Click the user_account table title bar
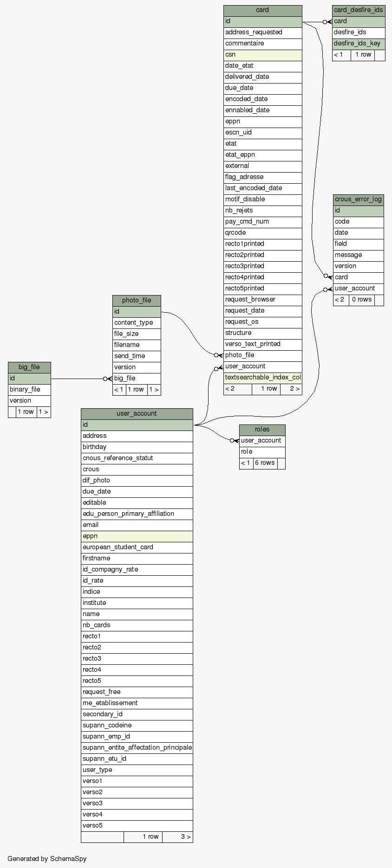 137,414
